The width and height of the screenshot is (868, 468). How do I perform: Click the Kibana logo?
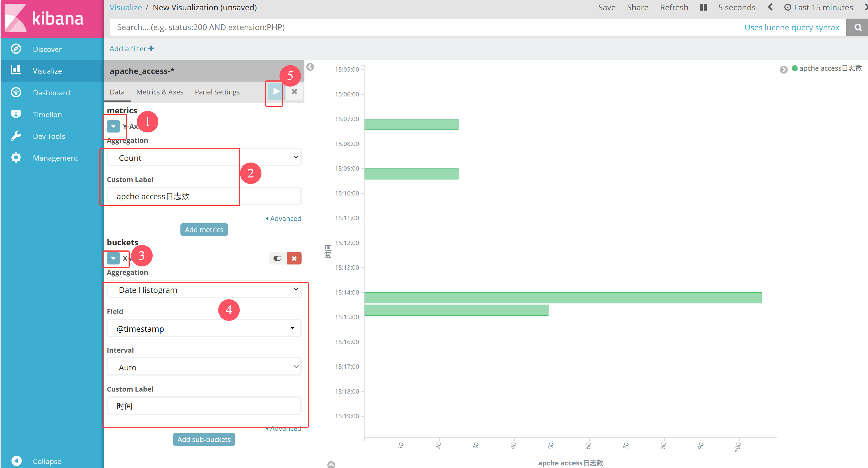tap(52, 19)
